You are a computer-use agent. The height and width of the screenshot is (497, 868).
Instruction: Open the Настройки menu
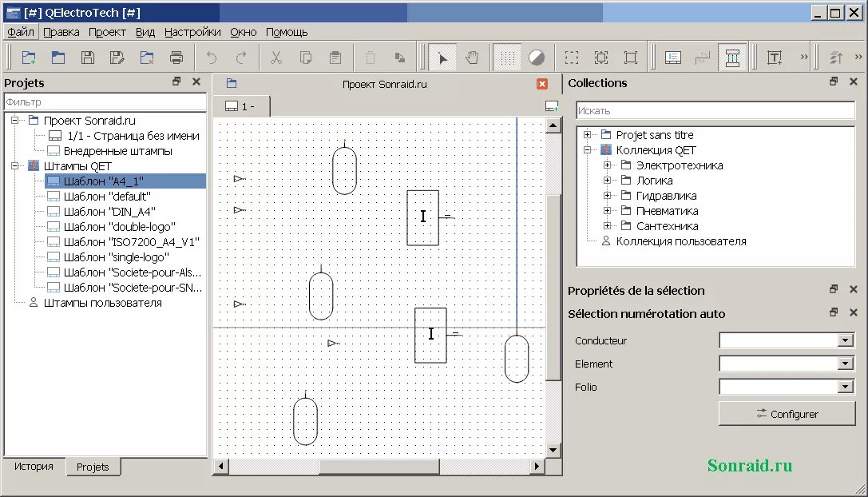[192, 32]
